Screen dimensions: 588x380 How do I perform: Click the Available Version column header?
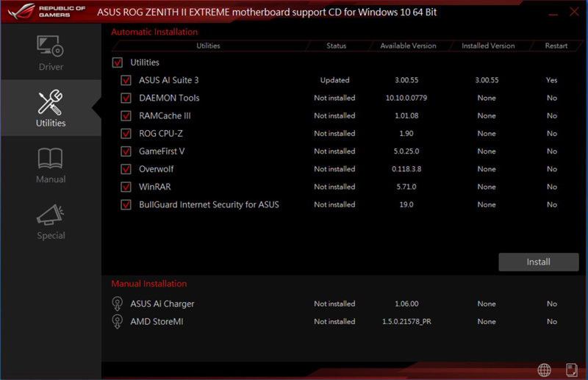click(x=408, y=46)
